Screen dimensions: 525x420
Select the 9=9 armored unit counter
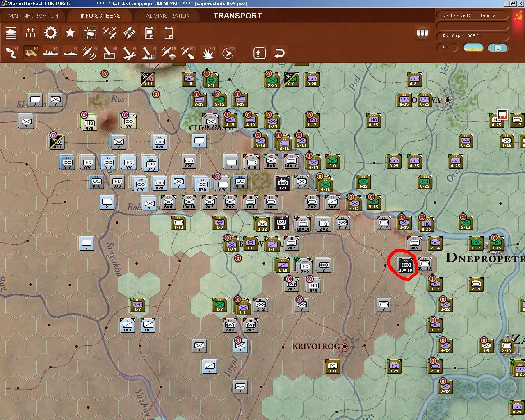tap(414, 244)
